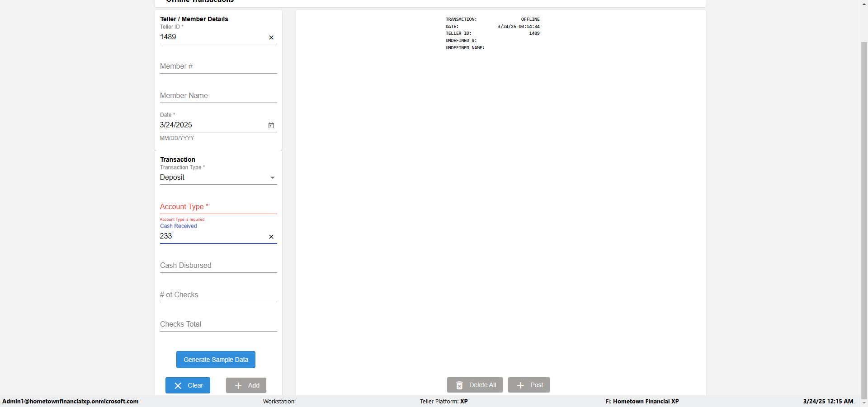Image resolution: width=868 pixels, height=407 pixels.
Task: Click the scrollbar down arrow
Action: click(864, 403)
